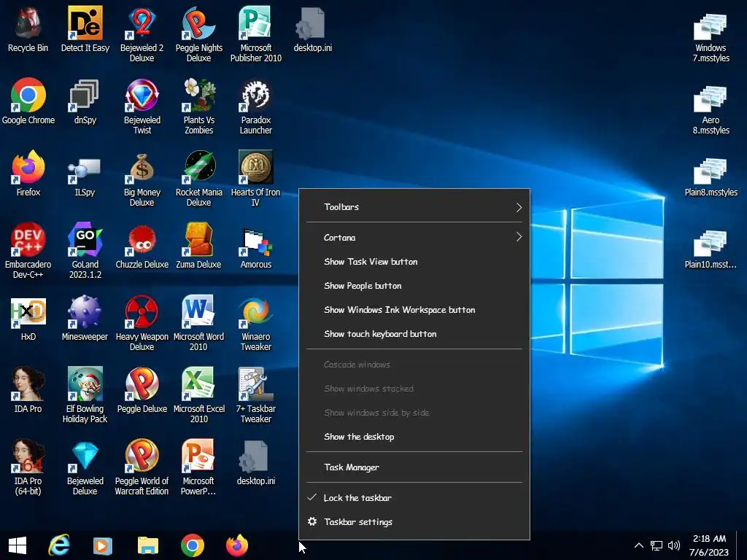This screenshot has height=560, width=747.
Task: Enable Show Task View button
Action: pyautogui.click(x=414, y=262)
